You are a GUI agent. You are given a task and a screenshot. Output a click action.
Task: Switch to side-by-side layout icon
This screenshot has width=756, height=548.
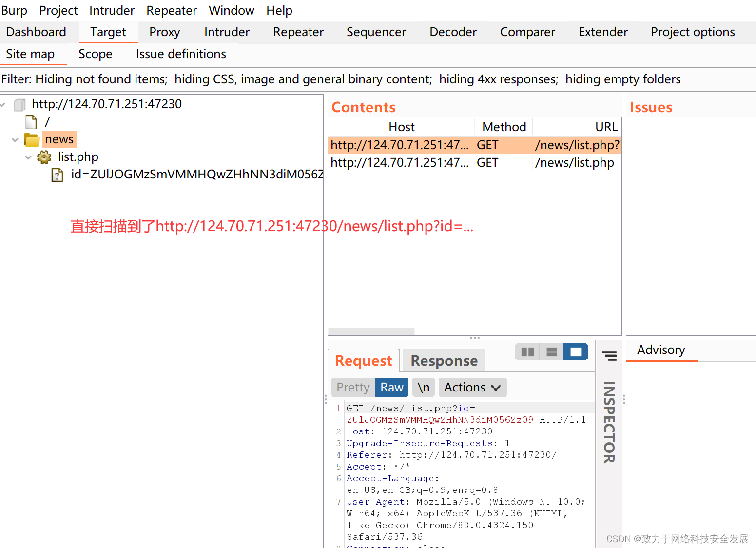click(x=527, y=352)
